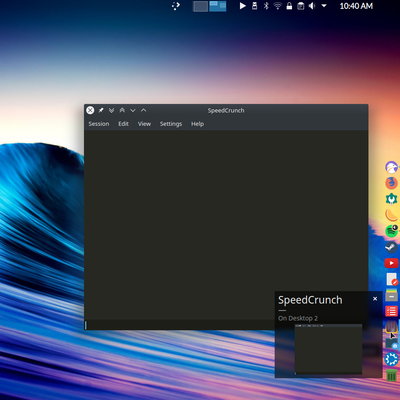Click the media play tray icon

(x=243, y=6)
